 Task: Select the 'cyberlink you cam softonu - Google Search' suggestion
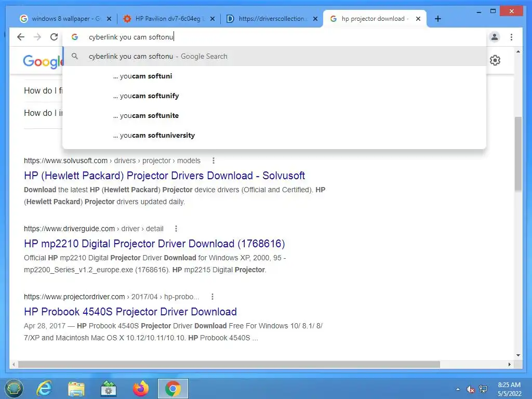(274, 56)
